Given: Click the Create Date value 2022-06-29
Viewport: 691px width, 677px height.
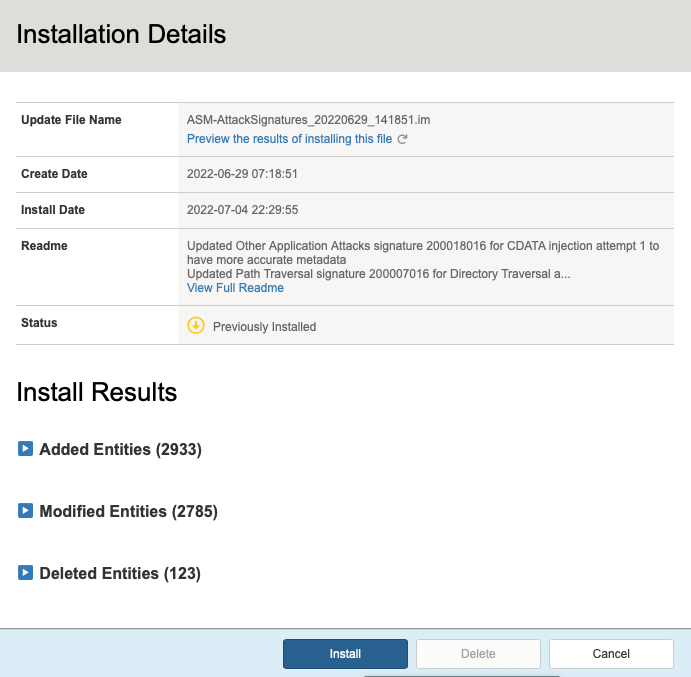Looking at the screenshot, I should [x=242, y=174].
